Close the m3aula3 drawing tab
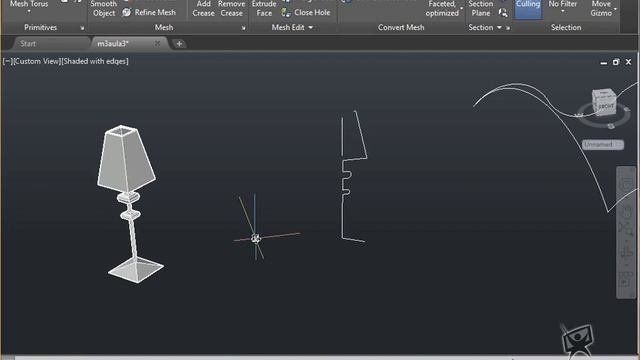The height and width of the screenshot is (360, 640). [157, 43]
